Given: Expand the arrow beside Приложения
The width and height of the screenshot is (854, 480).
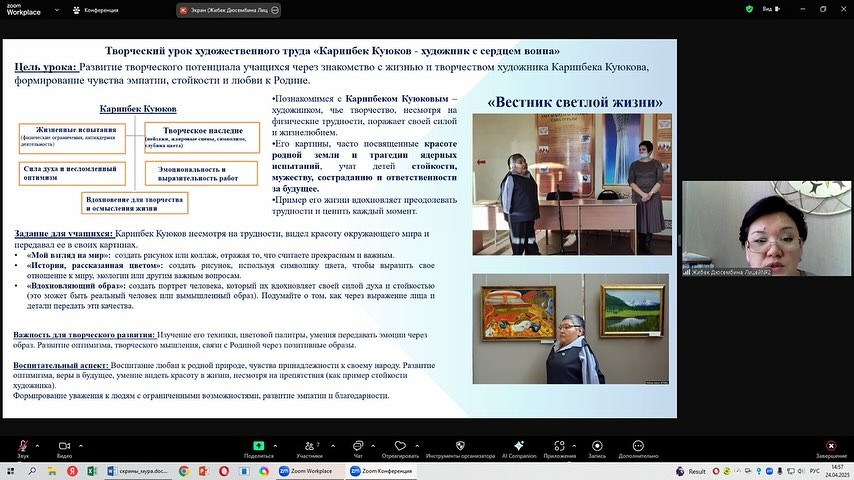Looking at the screenshot, I should click(x=574, y=446).
